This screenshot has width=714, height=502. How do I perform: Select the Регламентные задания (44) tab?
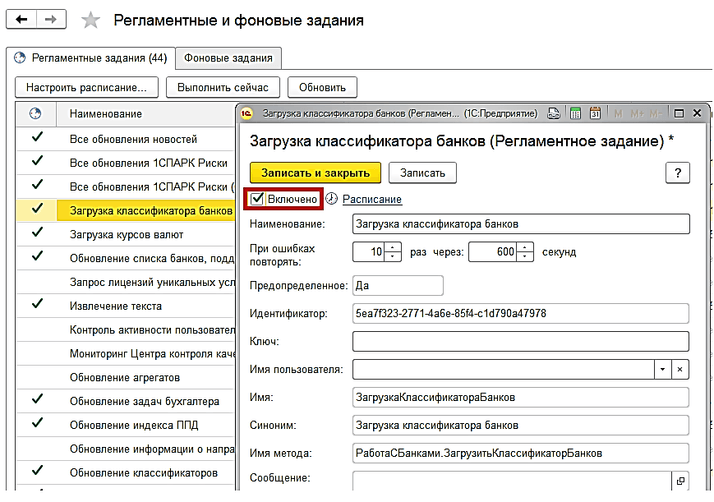(x=90, y=58)
